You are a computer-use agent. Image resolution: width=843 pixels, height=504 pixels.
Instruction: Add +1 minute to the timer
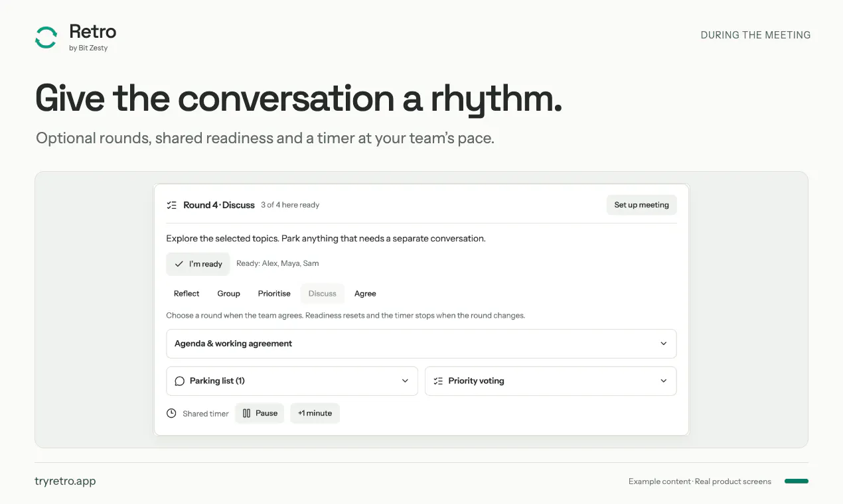point(315,413)
